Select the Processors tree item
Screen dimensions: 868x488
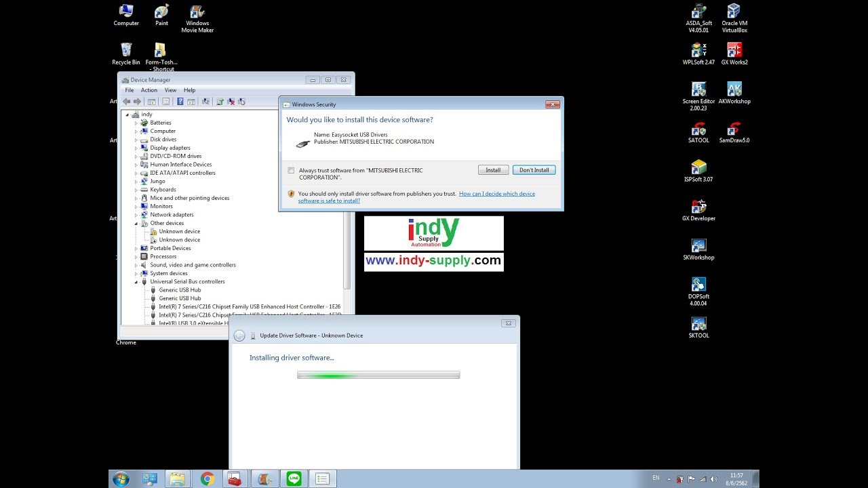pos(163,257)
